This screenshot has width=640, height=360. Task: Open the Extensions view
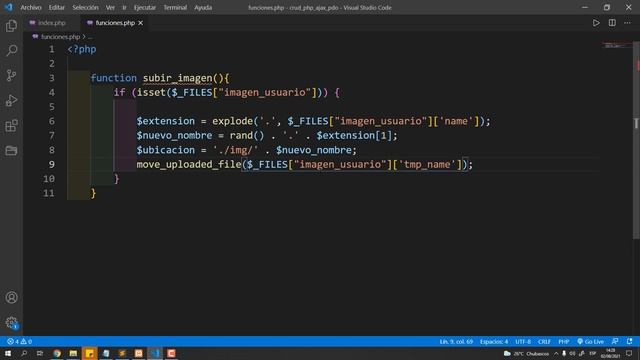coord(11,125)
